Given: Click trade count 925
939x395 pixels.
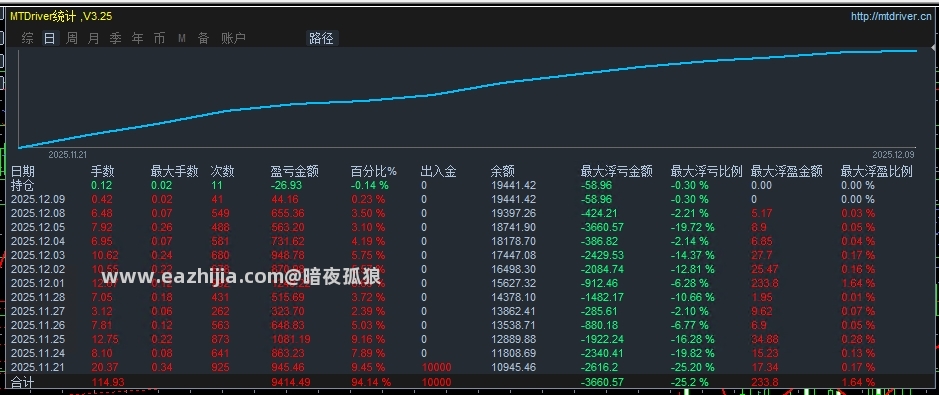Looking at the screenshot, I should 220,367.
